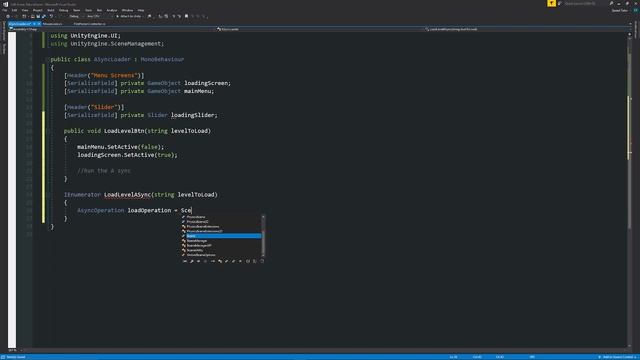
Task: Click Add to Source Control in status bar
Action: 618,357
